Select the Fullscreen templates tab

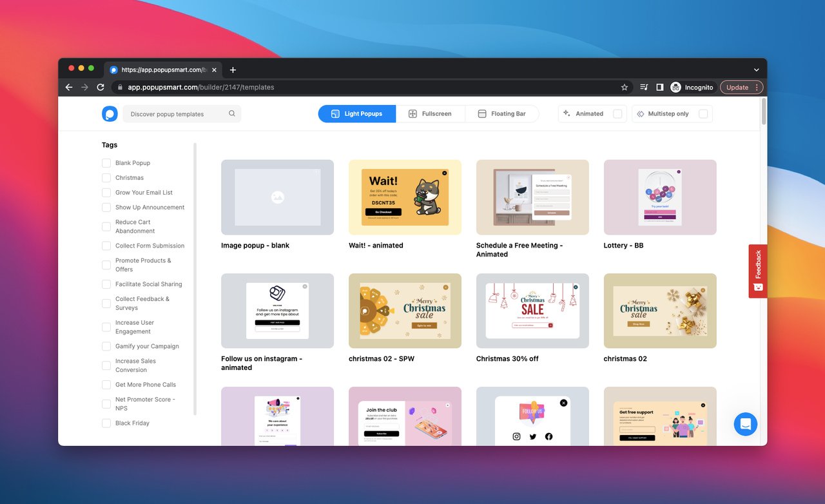pos(432,113)
